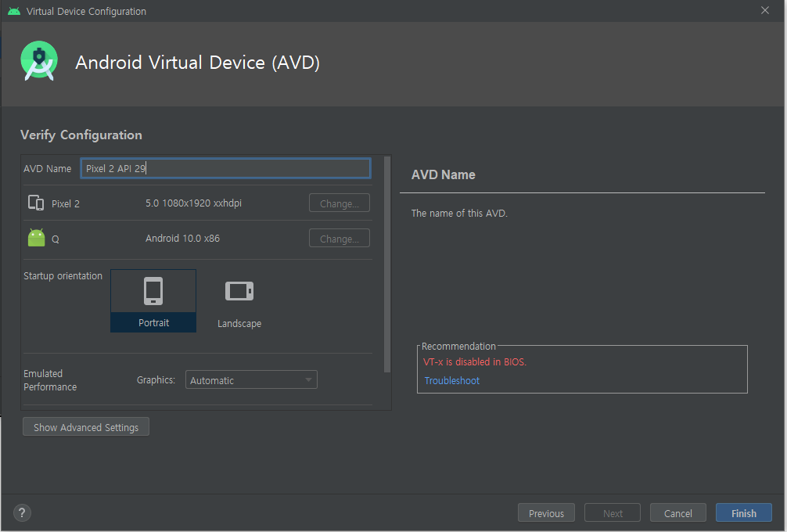
Task: Click the Android icon in the title bar
Action: tap(14, 11)
